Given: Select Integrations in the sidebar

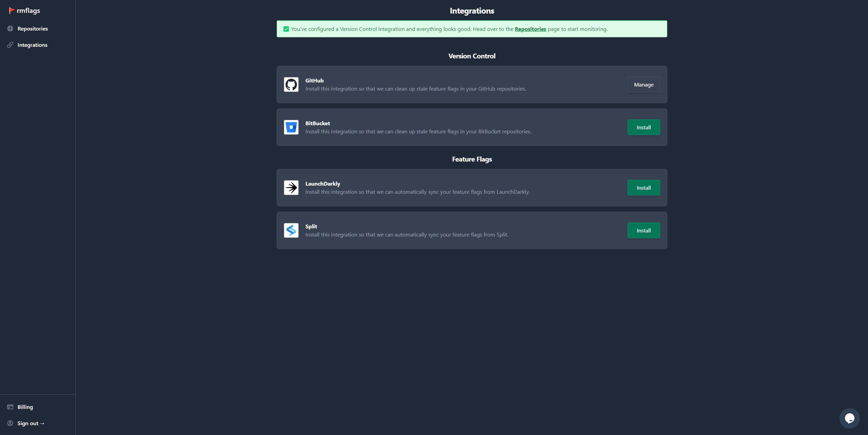Looking at the screenshot, I should tap(32, 45).
